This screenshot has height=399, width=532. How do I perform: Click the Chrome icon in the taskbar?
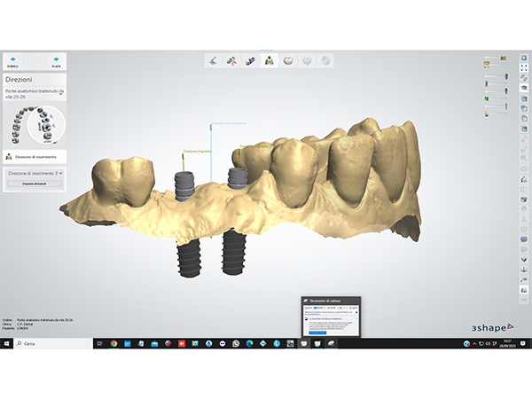[113, 343]
